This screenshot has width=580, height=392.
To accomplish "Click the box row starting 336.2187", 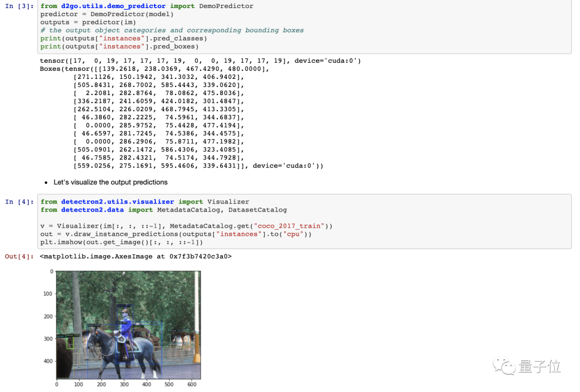I will click(158, 101).
